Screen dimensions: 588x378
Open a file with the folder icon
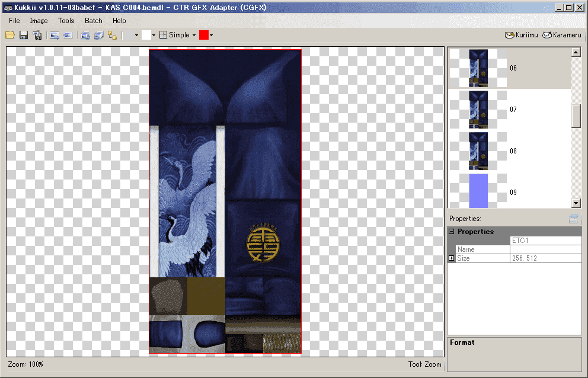[x=10, y=35]
